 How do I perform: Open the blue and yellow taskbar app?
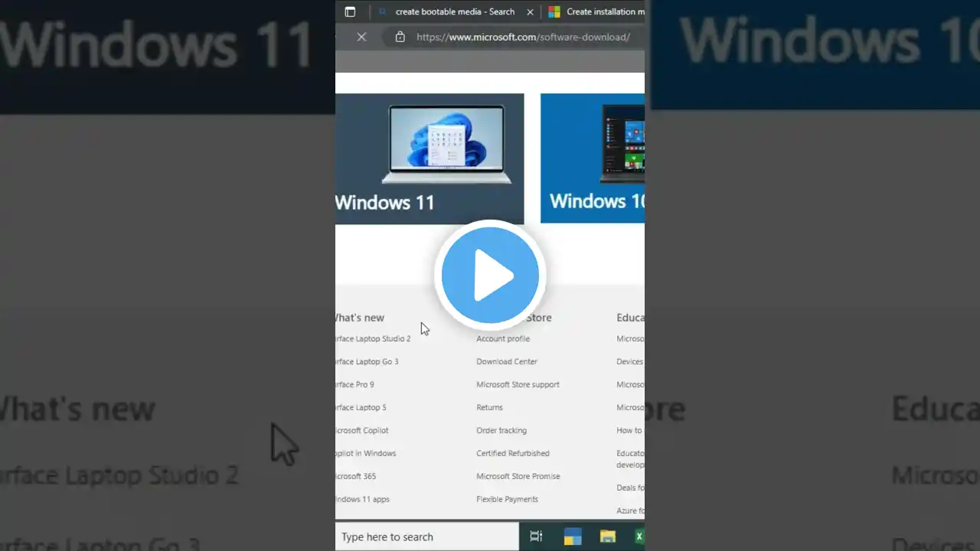573,536
